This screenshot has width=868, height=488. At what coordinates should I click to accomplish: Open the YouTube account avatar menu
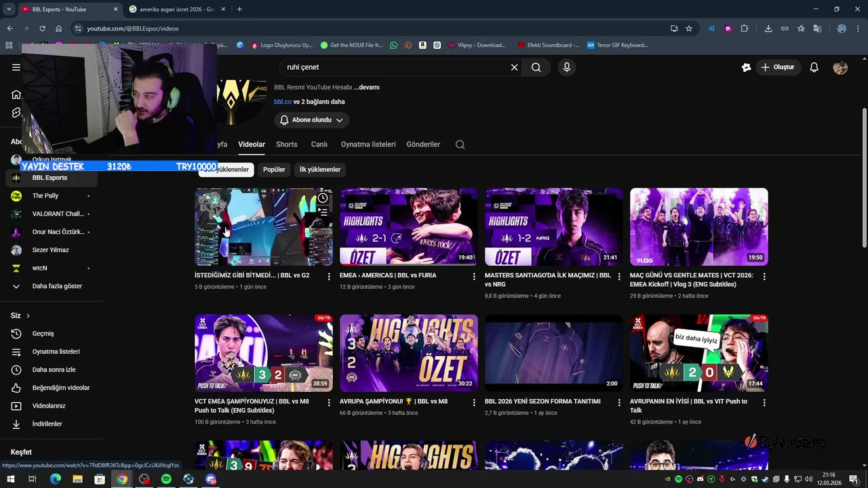pos(840,67)
